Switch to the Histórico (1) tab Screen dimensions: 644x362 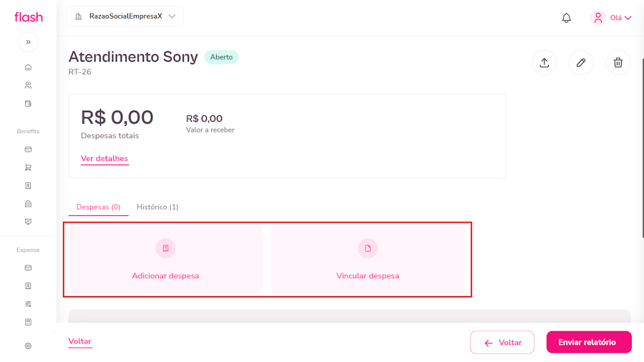pos(157,207)
